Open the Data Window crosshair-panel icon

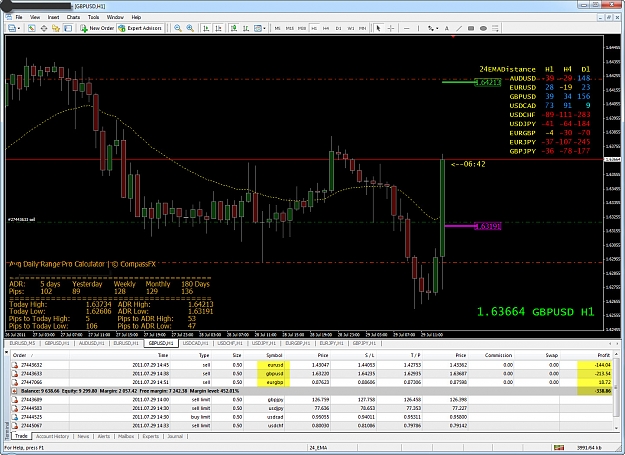pos(44,28)
